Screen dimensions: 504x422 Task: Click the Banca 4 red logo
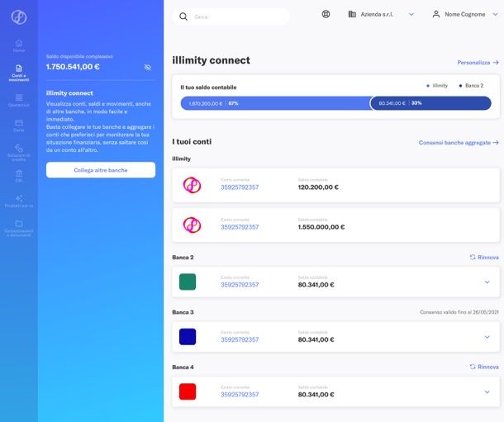point(188,391)
